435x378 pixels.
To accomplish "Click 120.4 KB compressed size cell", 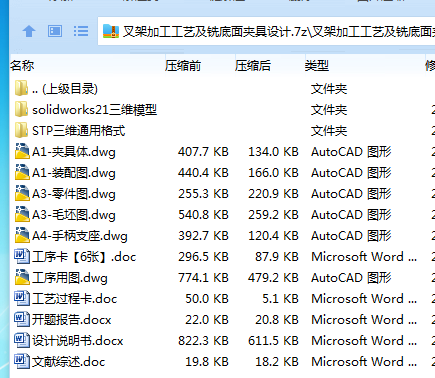I will [273, 236].
